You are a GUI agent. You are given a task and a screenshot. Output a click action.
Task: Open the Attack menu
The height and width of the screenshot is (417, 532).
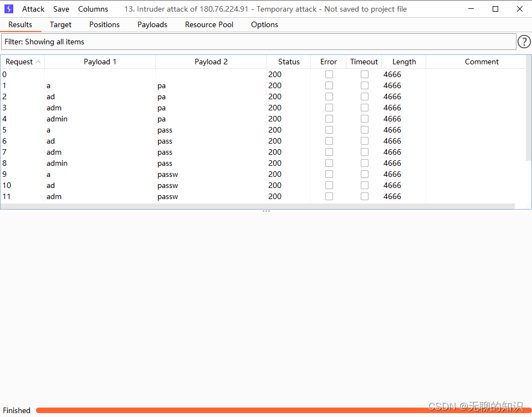[33, 9]
